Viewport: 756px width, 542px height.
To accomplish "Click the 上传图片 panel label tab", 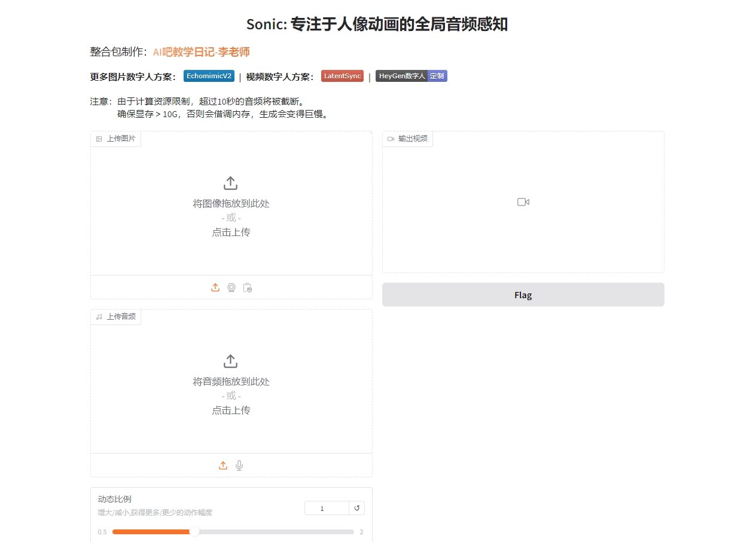I will point(115,139).
